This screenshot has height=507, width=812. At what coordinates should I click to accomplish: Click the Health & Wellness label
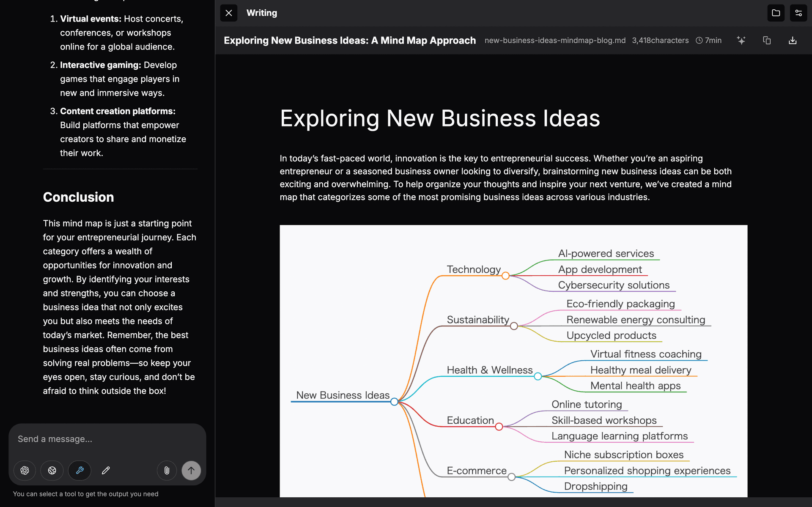coord(490,370)
